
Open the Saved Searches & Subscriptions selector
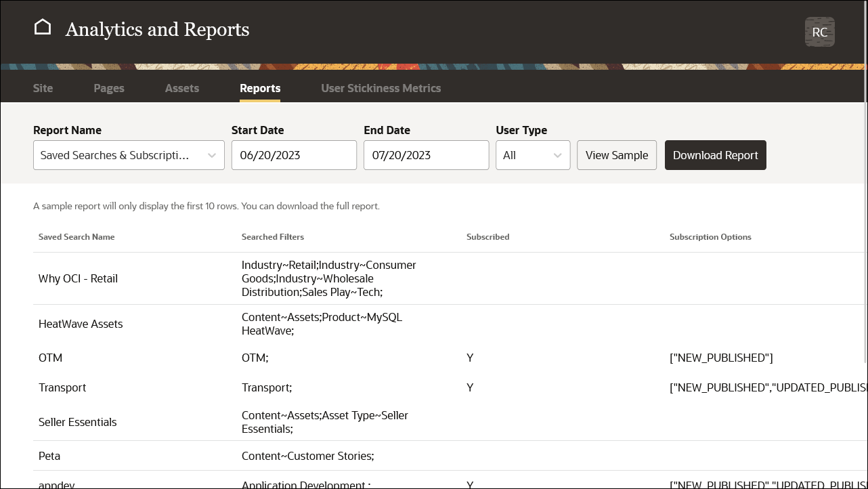point(129,155)
